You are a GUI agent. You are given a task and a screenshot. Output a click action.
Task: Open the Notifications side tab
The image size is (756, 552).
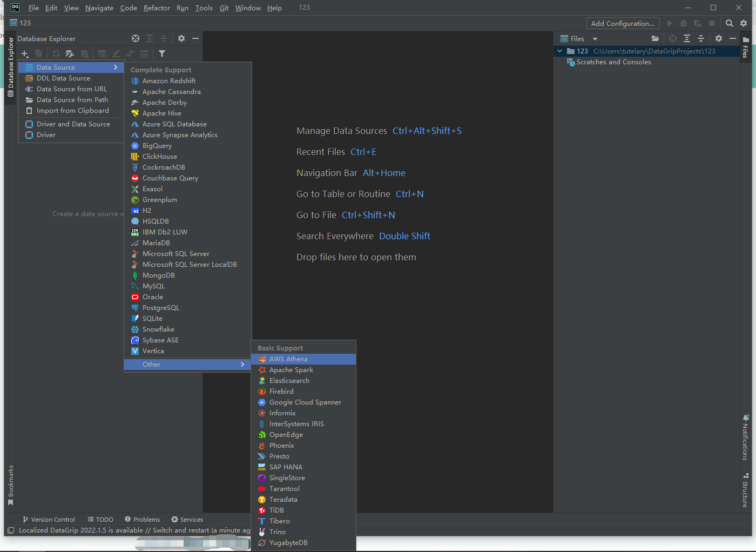pyautogui.click(x=746, y=437)
